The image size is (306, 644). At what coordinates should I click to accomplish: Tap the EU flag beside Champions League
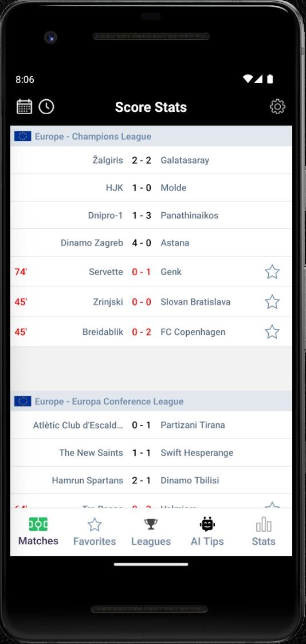pos(22,136)
